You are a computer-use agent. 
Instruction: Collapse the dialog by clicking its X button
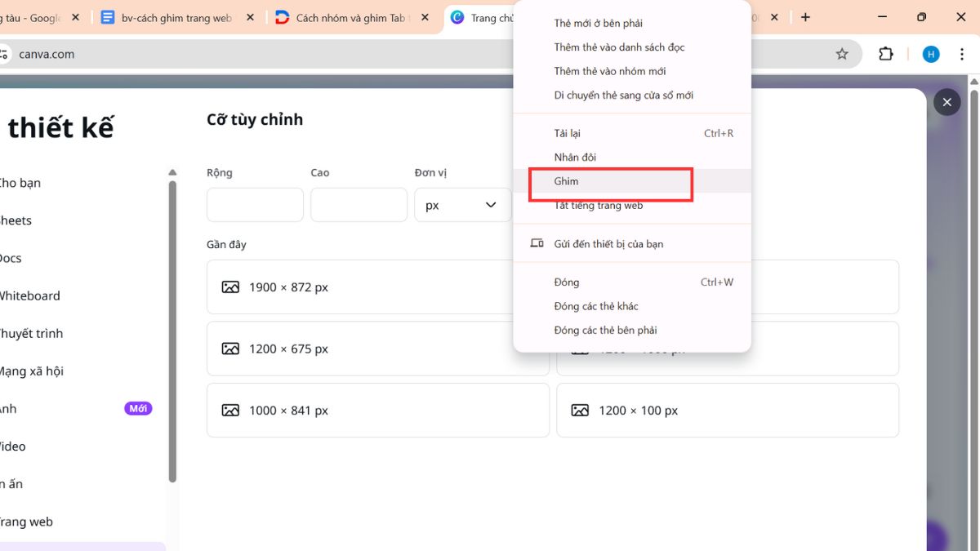(947, 102)
